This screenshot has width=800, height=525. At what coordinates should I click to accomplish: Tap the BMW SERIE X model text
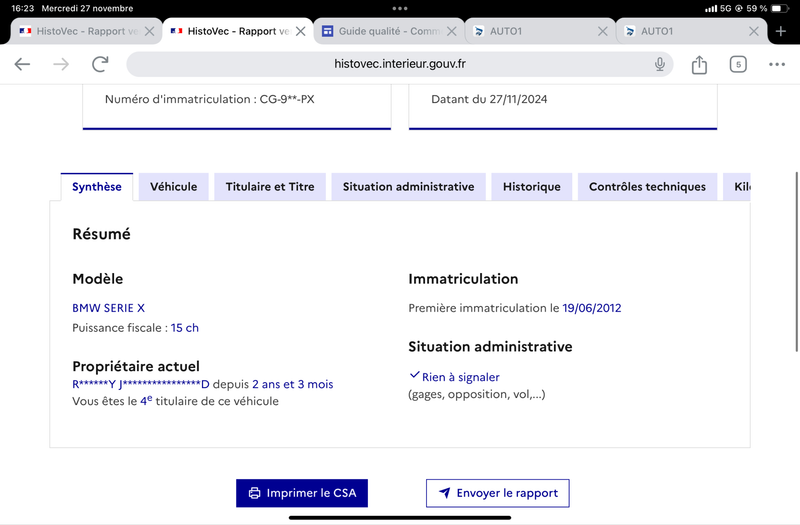pos(108,308)
